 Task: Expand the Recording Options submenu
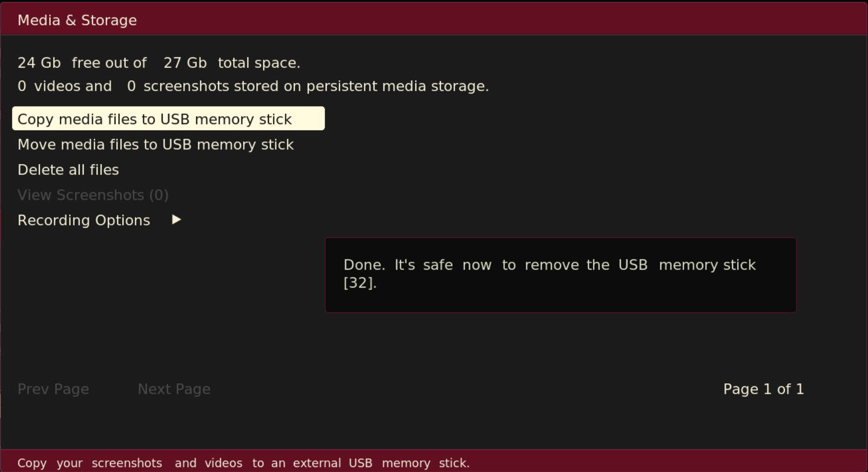click(83, 220)
